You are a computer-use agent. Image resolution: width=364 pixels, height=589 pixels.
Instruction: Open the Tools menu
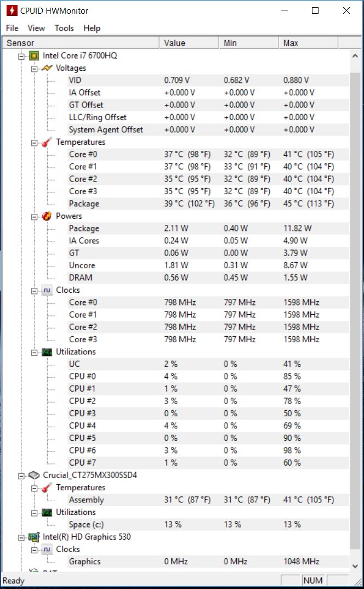64,28
